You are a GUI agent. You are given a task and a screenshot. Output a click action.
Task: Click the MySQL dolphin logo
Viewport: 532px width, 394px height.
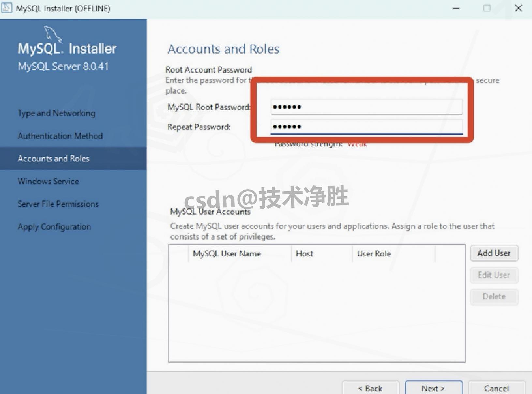(x=52, y=34)
